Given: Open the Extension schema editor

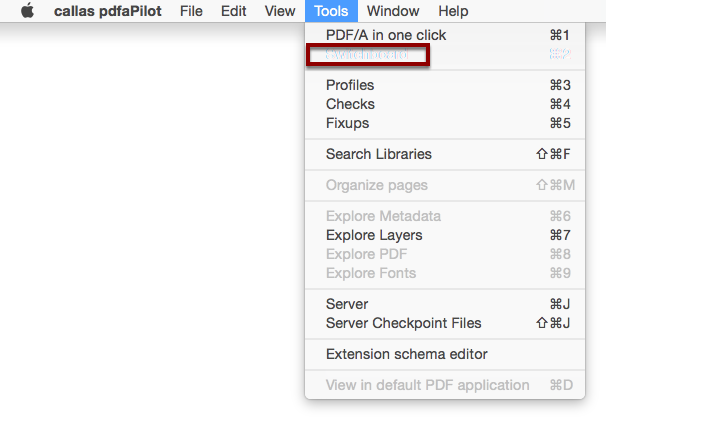Looking at the screenshot, I should point(445,354).
